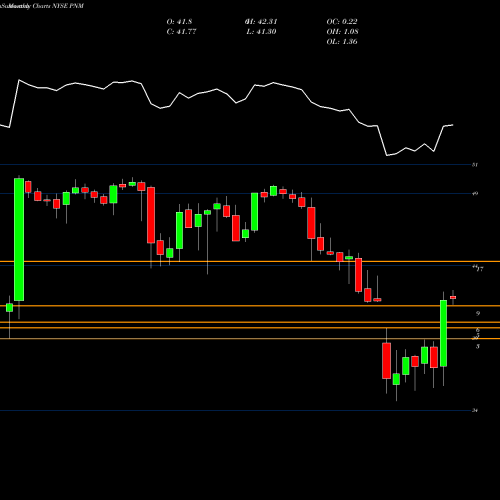The image size is (500, 500).
Task: Select the 'OC: 0.22' reading
Action: 342,22
